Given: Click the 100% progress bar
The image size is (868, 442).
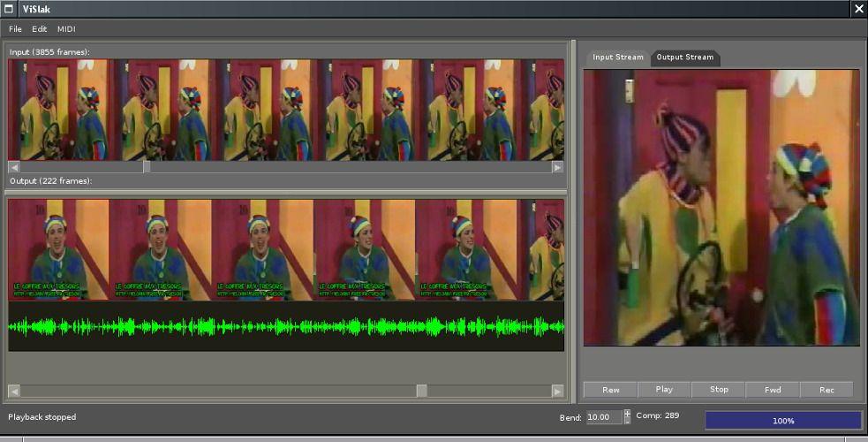Looking at the screenshot, I should click(x=783, y=421).
